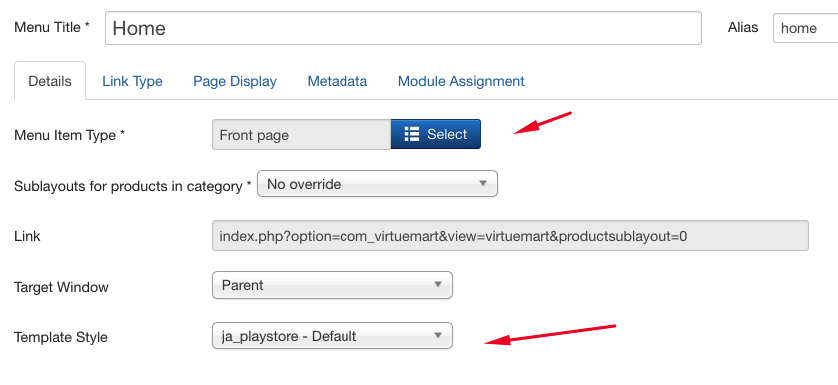This screenshot has width=838, height=385.
Task: Click the Menu Title label
Action: pos(52,27)
